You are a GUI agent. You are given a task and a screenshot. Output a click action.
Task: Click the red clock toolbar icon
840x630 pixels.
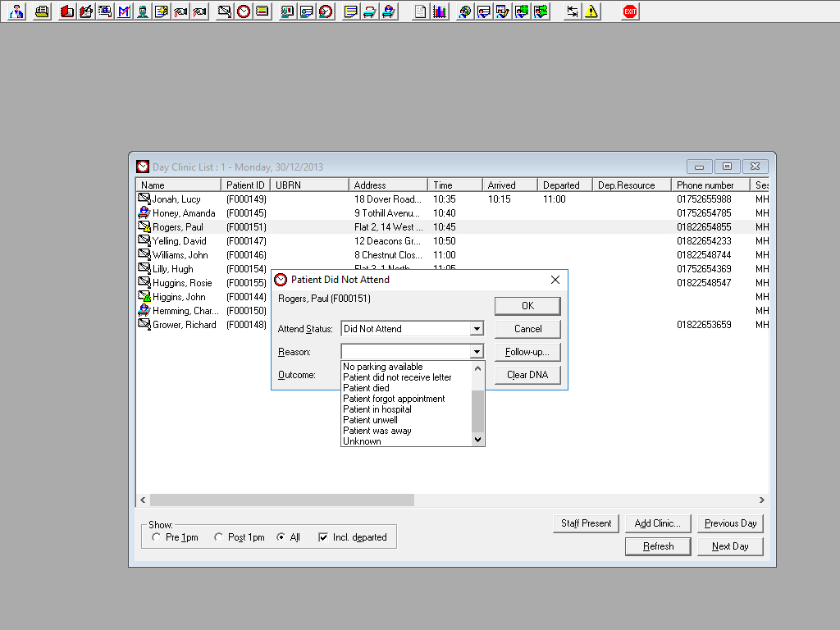tap(243, 11)
